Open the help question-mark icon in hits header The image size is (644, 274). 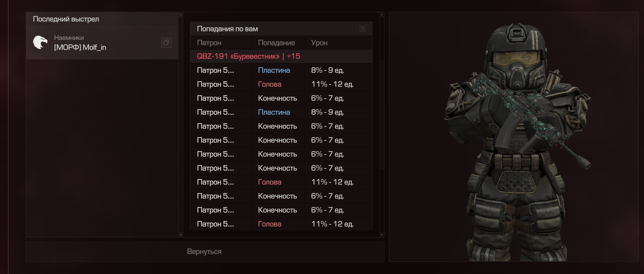pyautogui.click(x=362, y=29)
